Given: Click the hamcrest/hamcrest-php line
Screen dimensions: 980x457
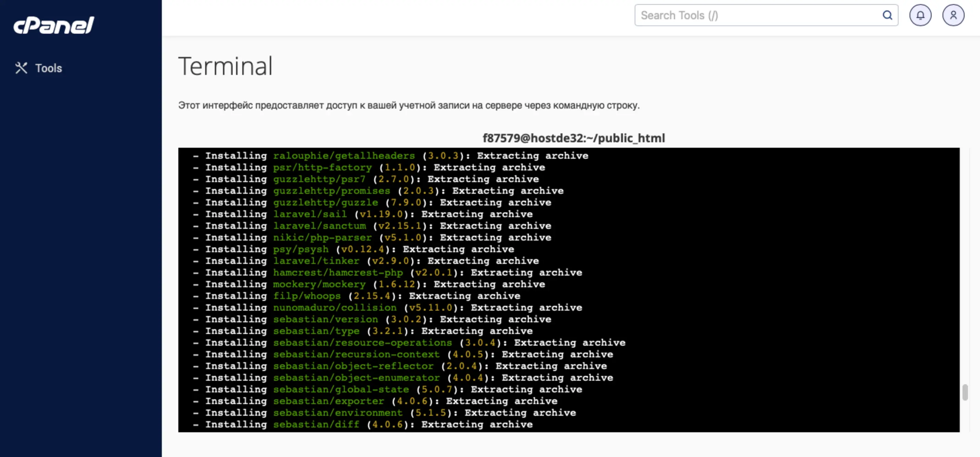Looking at the screenshot, I should coord(387,272).
